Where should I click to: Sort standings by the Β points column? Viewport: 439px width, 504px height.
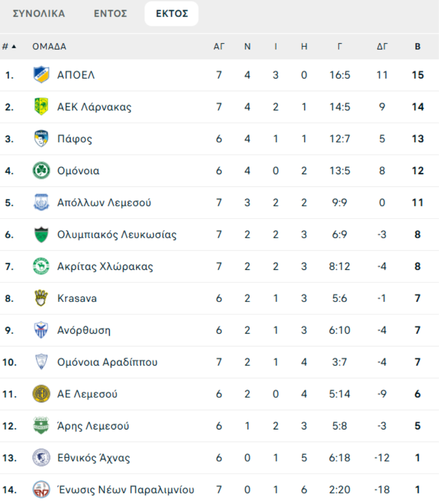(418, 47)
